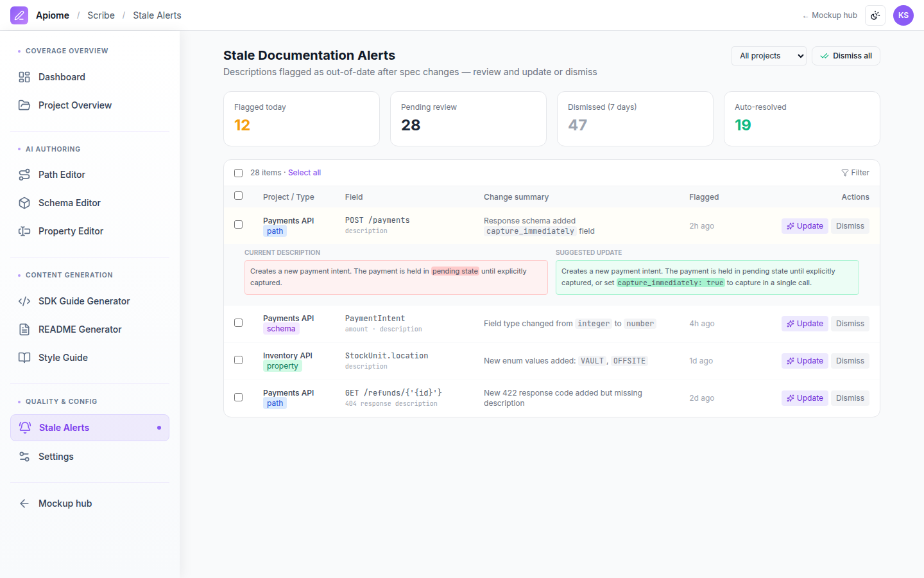Click the current description text box

pyautogui.click(x=396, y=277)
